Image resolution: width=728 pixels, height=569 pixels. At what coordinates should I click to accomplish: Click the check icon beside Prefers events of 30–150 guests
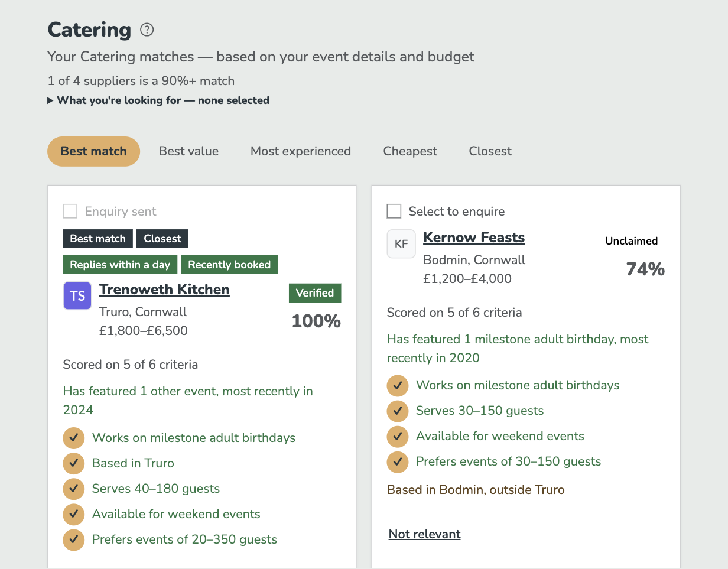point(398,461)
